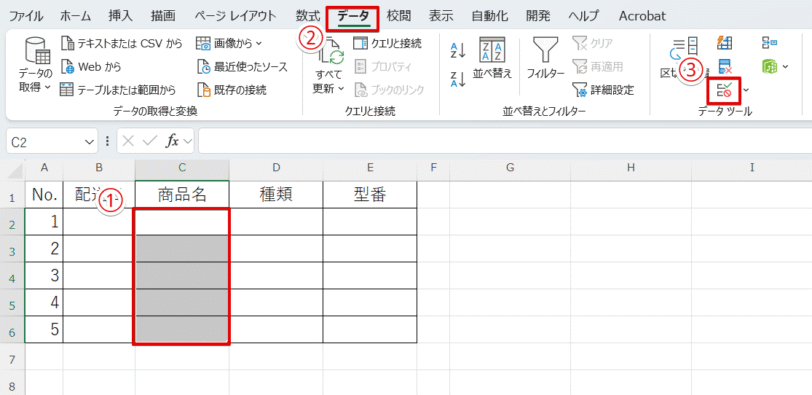The image size is (812, 395).
Task: Expand the Data Validation dropdown arrow
Action: coord(746,90)
